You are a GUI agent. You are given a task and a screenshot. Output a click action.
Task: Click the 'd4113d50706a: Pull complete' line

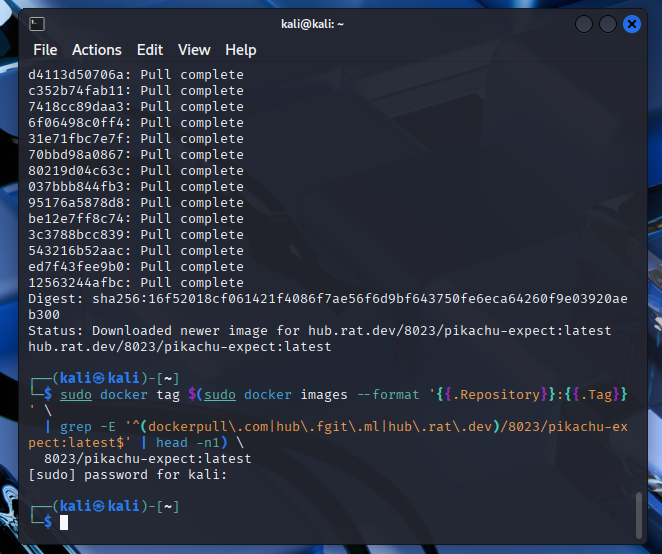click(136, 74)
